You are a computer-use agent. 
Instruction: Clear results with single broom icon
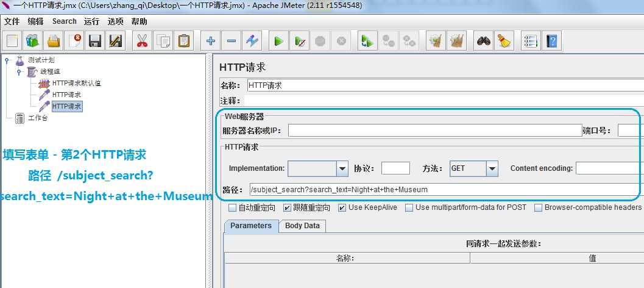click(x=436, y=41)
